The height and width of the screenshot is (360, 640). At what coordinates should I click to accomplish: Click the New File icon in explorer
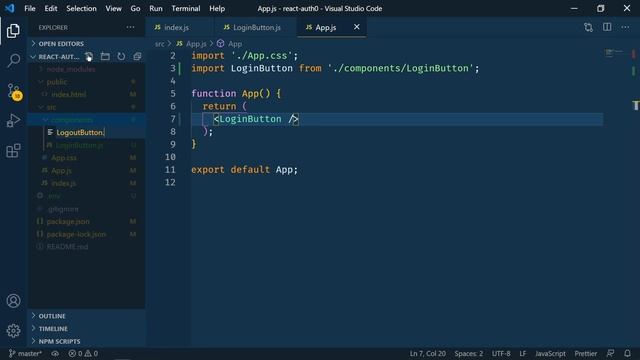pos(89,56)
